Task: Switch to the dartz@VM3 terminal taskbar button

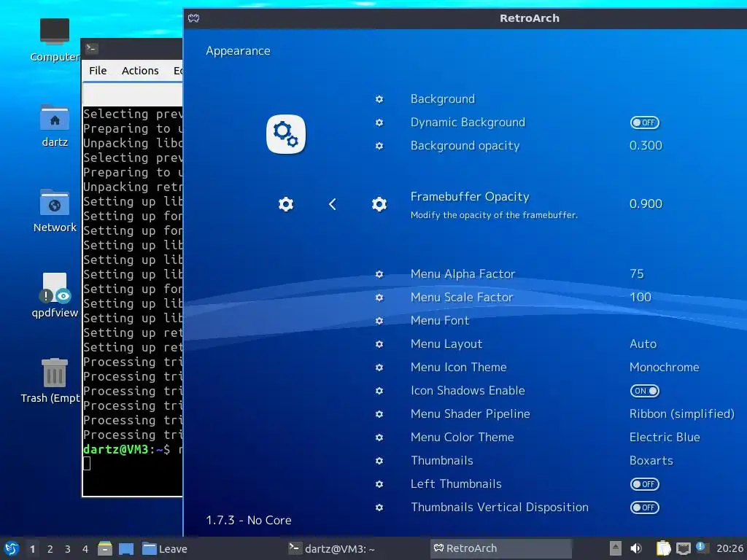Action: point(333,548)
